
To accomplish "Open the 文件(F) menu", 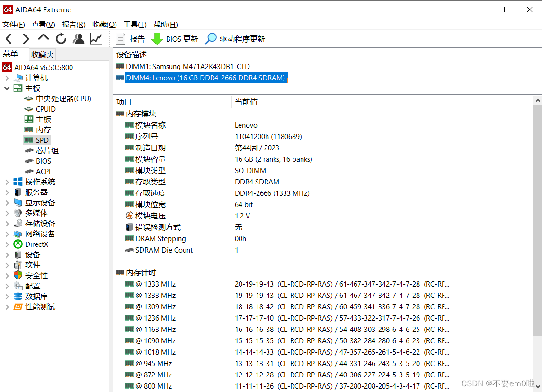I will coord(14,25).
